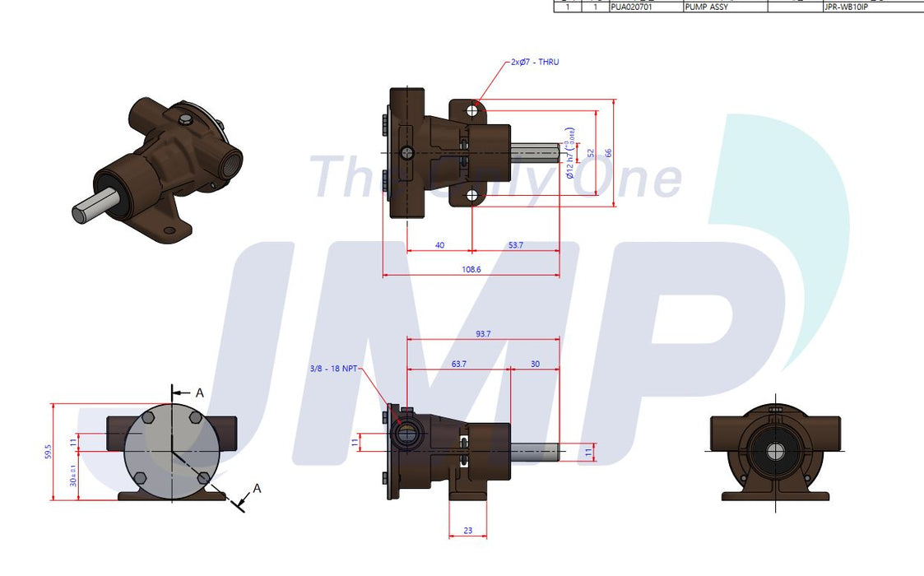Select the 52 hole spacing dimension

(591, 153)
